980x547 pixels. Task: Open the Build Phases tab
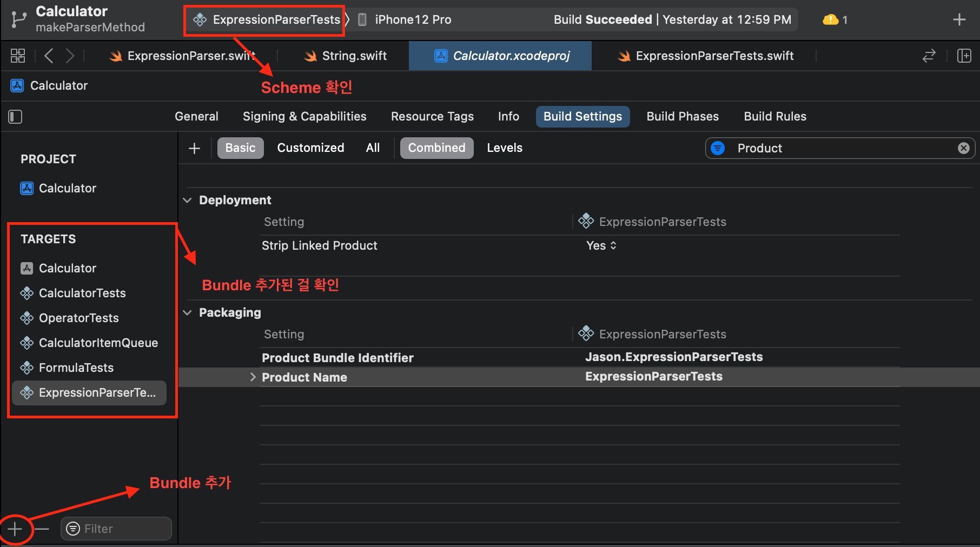pos(683,117)
